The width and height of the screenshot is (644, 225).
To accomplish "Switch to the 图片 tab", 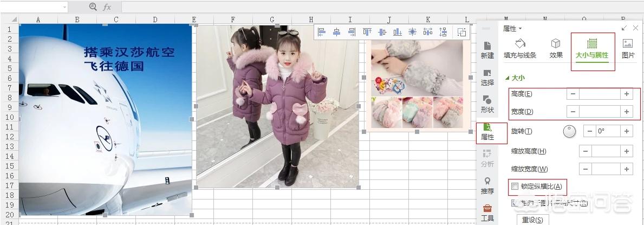I will [628, 49].
